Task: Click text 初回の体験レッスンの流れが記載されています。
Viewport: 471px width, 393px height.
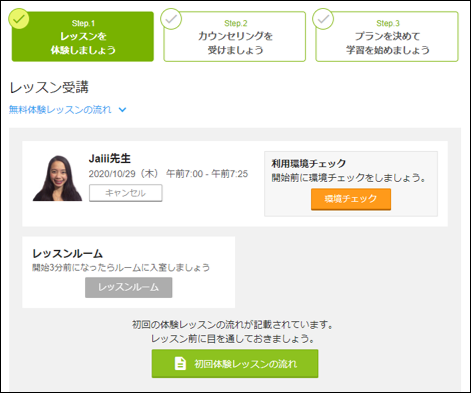Action: coord(233,324)
